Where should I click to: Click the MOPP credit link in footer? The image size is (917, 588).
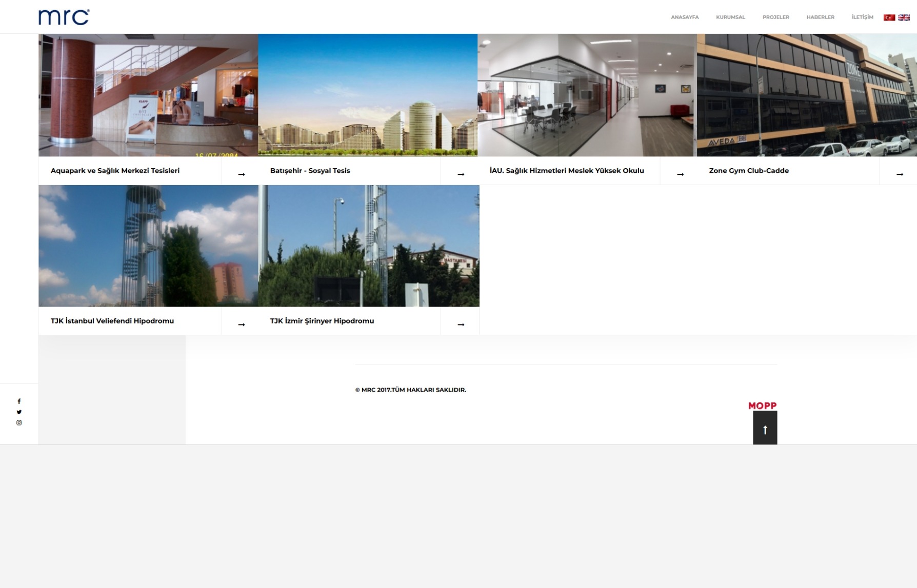(x=762, y=405)
